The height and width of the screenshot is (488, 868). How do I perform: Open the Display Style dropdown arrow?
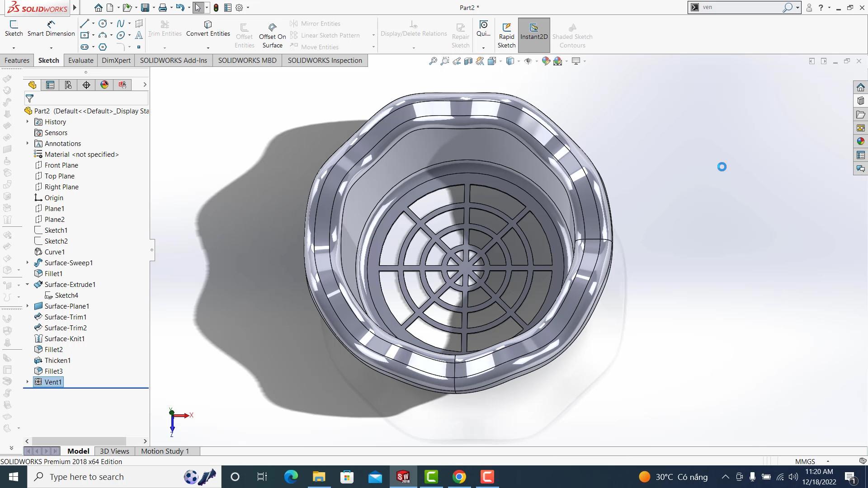[519, 61]
